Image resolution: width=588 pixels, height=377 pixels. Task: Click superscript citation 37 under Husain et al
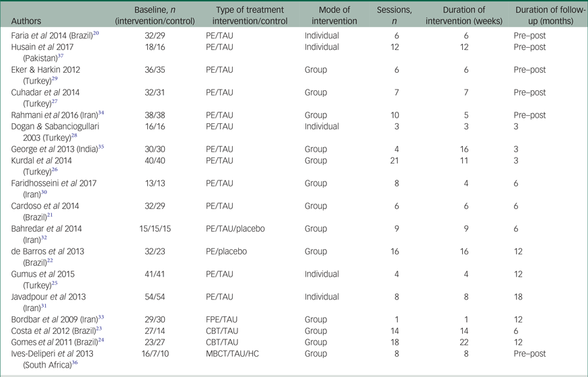tap(61, 56)
